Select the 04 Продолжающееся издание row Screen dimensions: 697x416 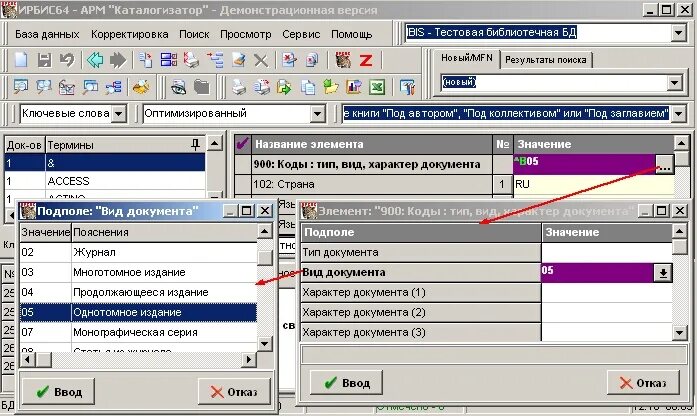tap(138, 292)
